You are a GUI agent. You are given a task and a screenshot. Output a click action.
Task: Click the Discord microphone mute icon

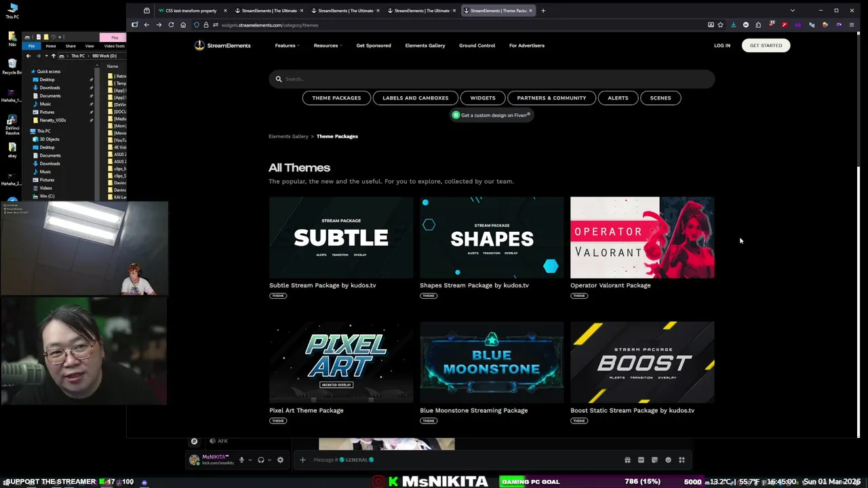click(x=241, y=460)
